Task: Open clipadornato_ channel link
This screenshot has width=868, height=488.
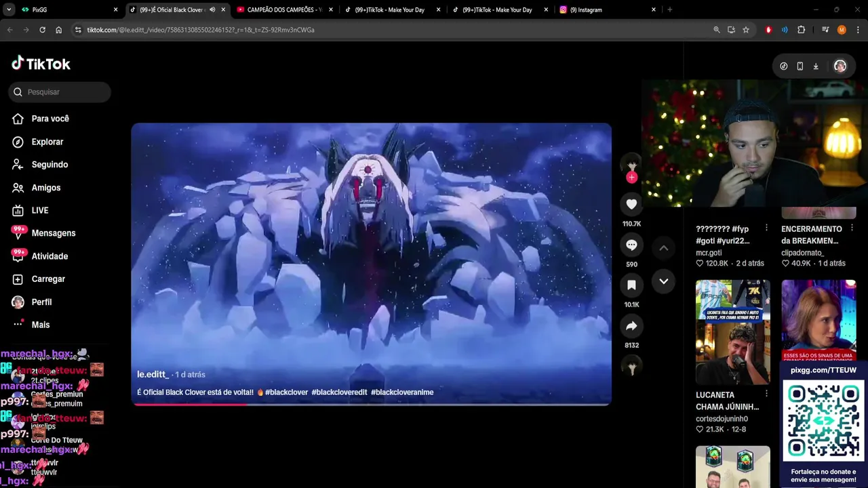Action: tap(802, 253)
